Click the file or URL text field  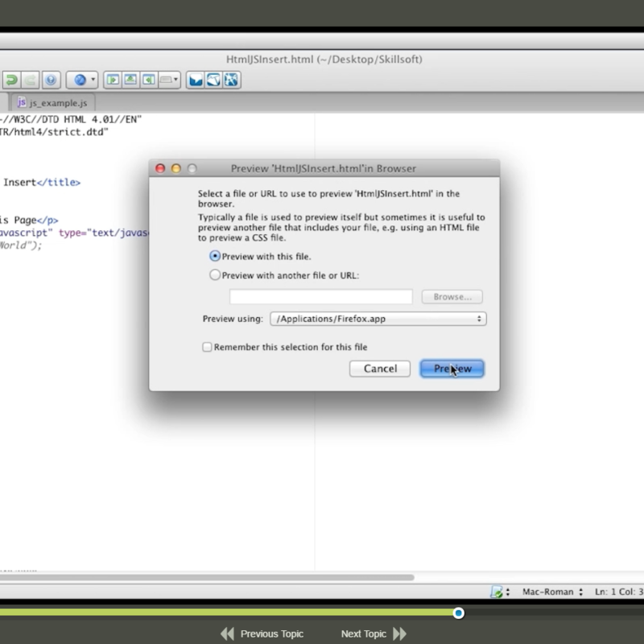[320, 296]
